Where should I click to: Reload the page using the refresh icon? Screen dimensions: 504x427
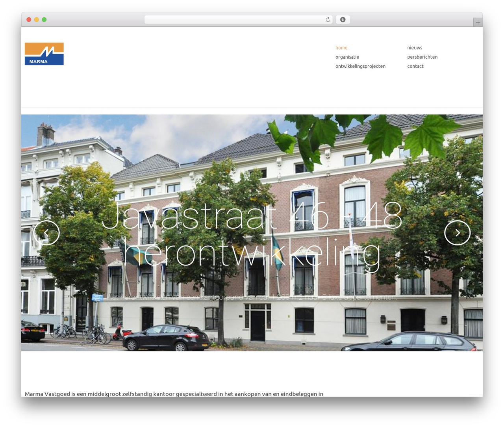328,20
